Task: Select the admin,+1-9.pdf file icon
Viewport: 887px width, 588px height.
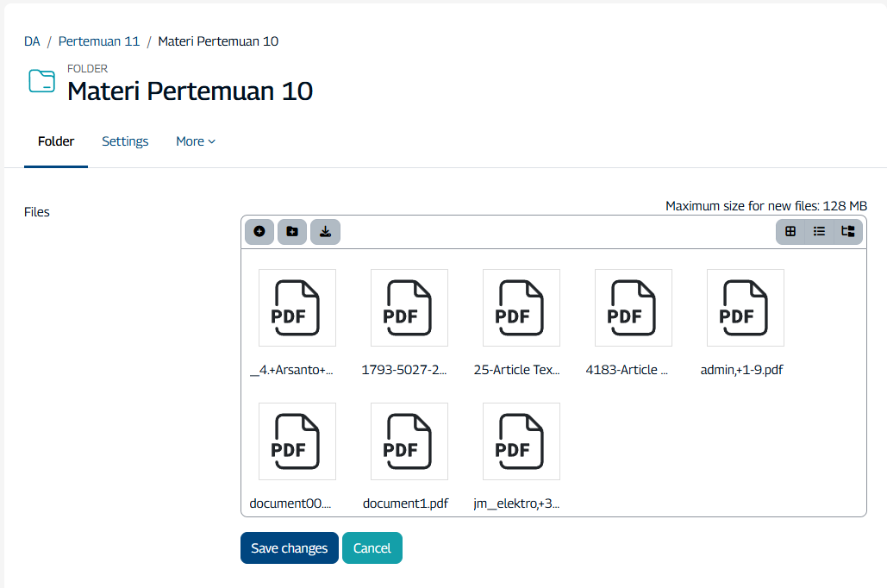Action: (745, 308)
